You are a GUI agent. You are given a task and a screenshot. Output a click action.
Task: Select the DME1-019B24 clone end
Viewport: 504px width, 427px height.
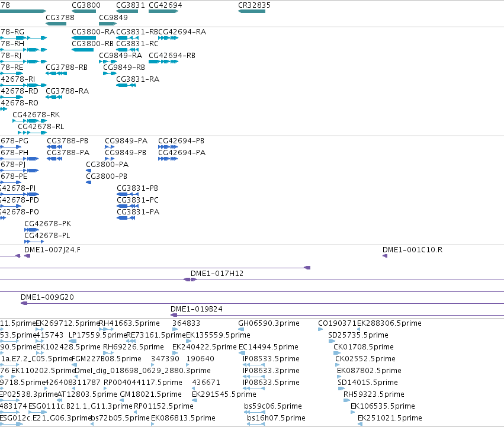click(174, 315)
